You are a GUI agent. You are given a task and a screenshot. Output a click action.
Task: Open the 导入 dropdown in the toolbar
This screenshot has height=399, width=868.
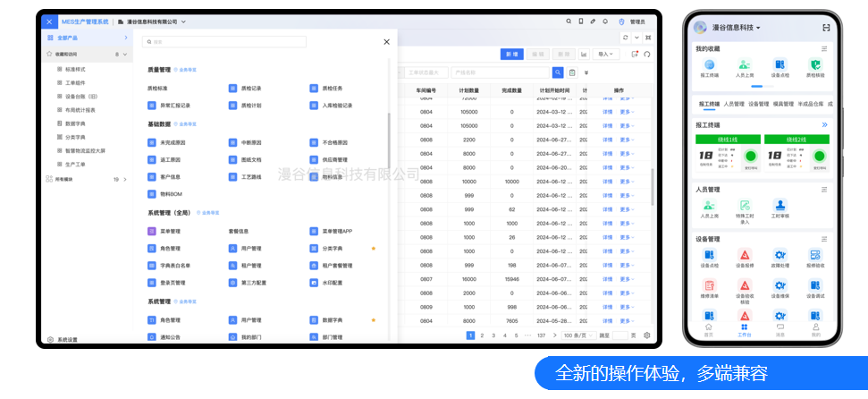pyautogui.click(x=607, y=54)
